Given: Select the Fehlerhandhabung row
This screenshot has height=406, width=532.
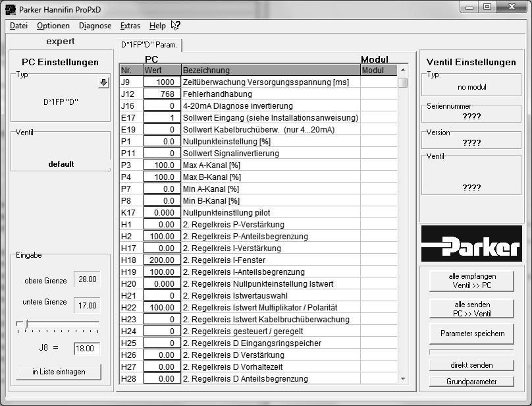Looking at the screenshot, I should click(258, 94).
